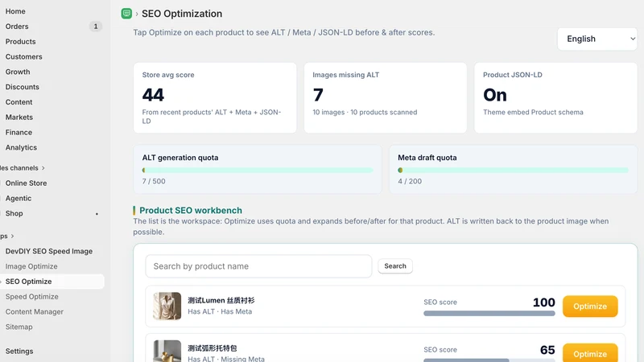Image resolution: width=644 pixels, height=362 pixels.
Task: Open Sitemap page
Action: (19, 327)
